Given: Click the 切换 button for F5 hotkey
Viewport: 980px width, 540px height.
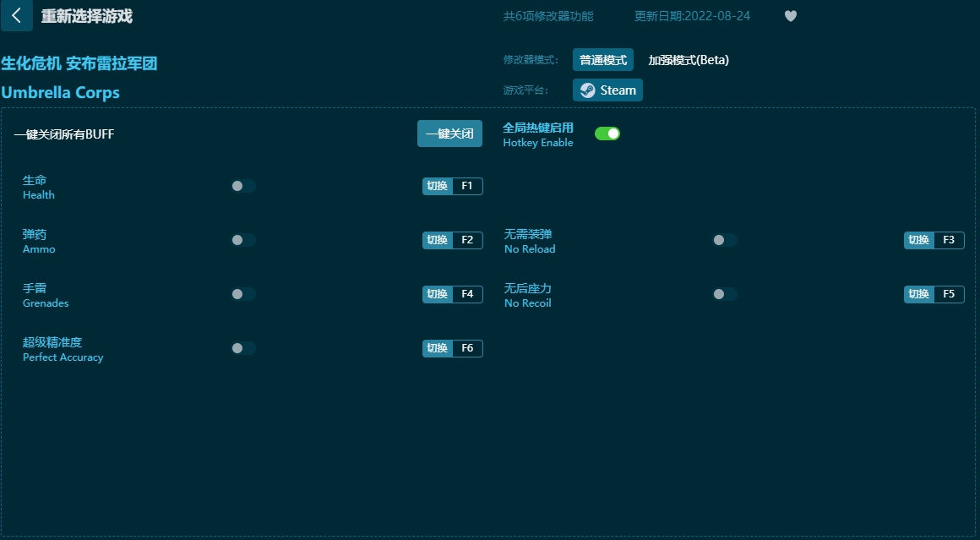Looking at the screenshot, I should pyautogui.click(x=919, y=294).
